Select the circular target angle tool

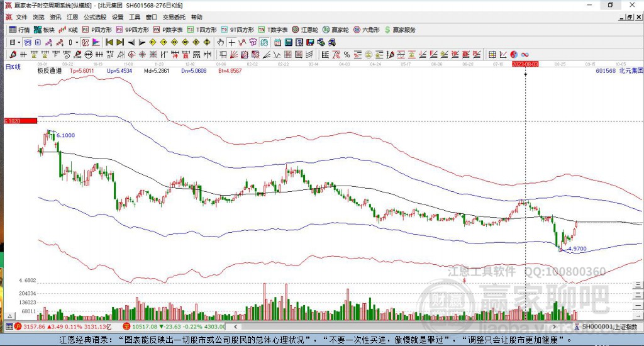[x=131, y=55]
